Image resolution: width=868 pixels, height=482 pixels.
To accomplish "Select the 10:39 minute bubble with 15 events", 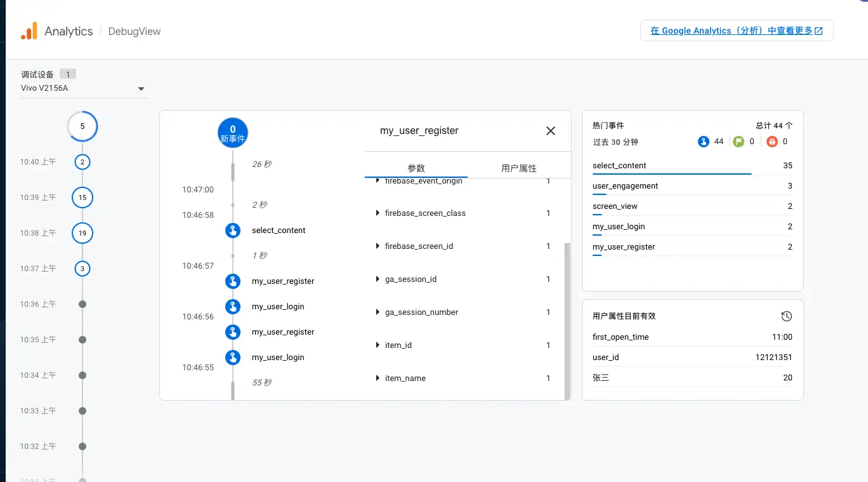I will pos(82,197).
